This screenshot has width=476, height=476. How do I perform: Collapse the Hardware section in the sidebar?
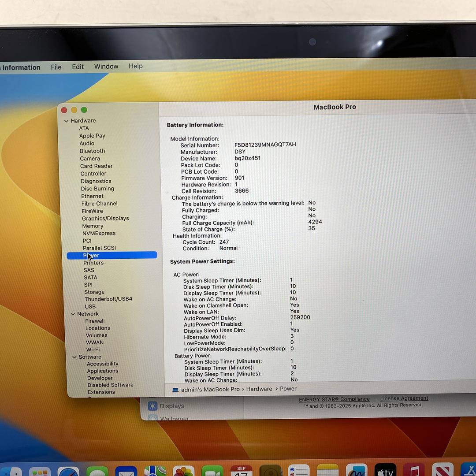[x=67, y=121]
